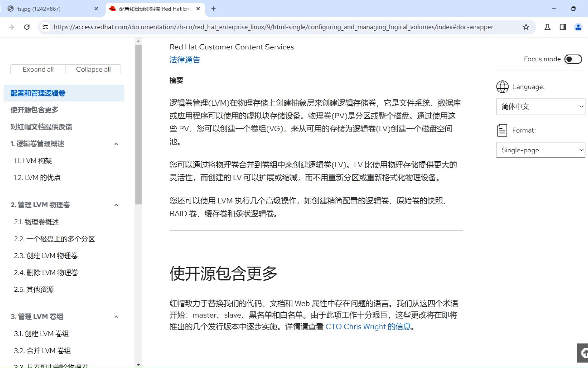Switch to the 配置和管理逻辑卷 Red Hat tab
588x368 pixels.
point(155,9)
